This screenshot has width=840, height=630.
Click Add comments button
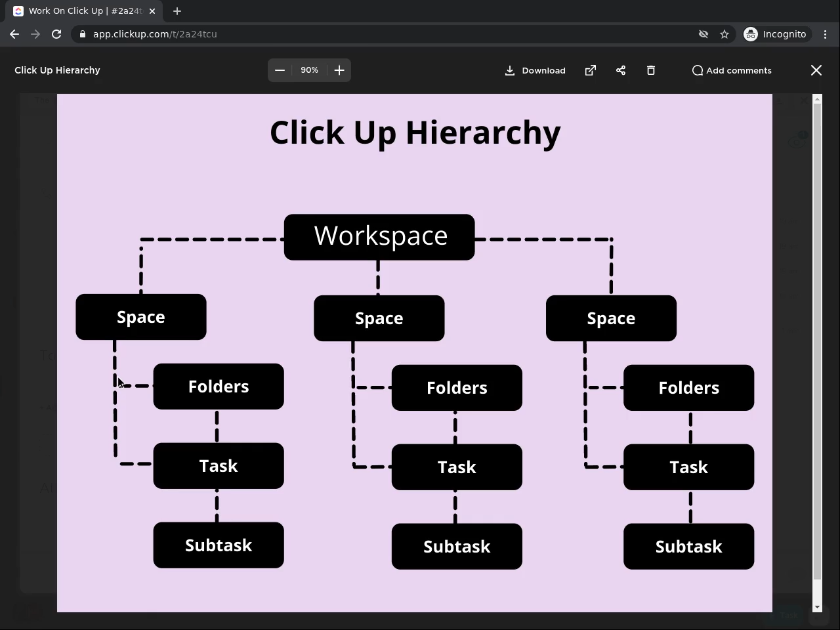(x=732, y=70)
